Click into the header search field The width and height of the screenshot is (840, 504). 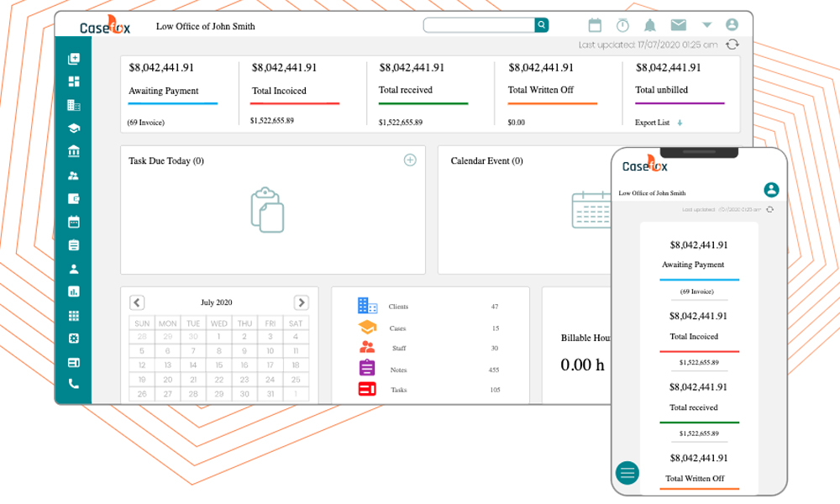click(479, 24)
